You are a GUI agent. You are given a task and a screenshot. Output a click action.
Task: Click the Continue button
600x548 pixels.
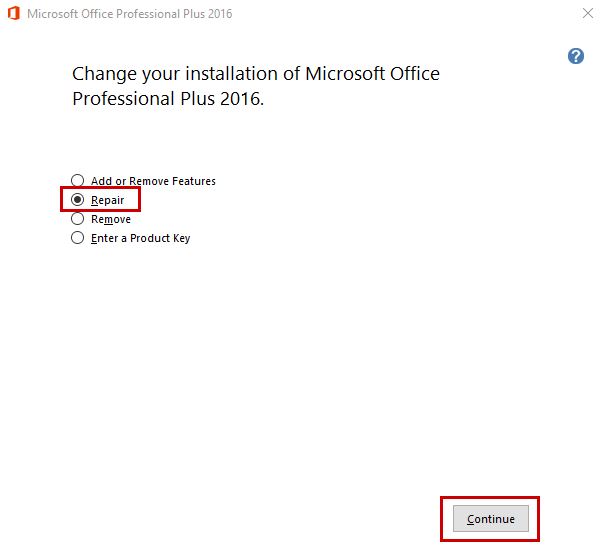click(490, 519)
